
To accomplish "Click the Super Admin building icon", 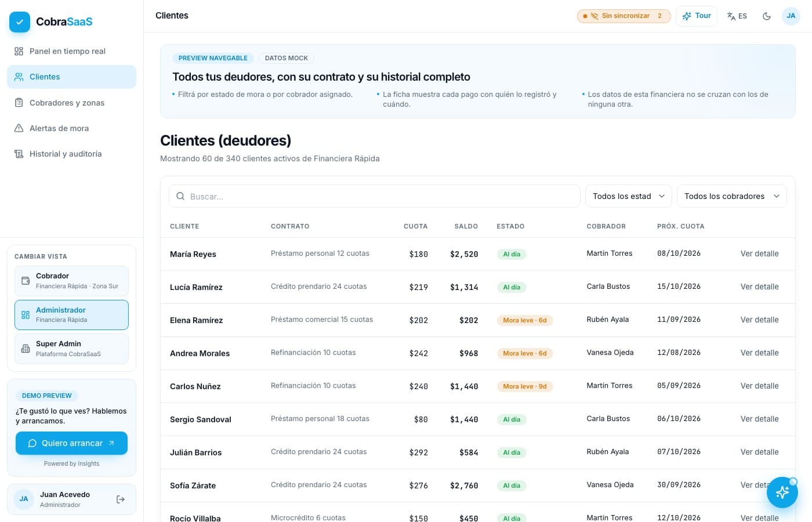I will [26, 349].
